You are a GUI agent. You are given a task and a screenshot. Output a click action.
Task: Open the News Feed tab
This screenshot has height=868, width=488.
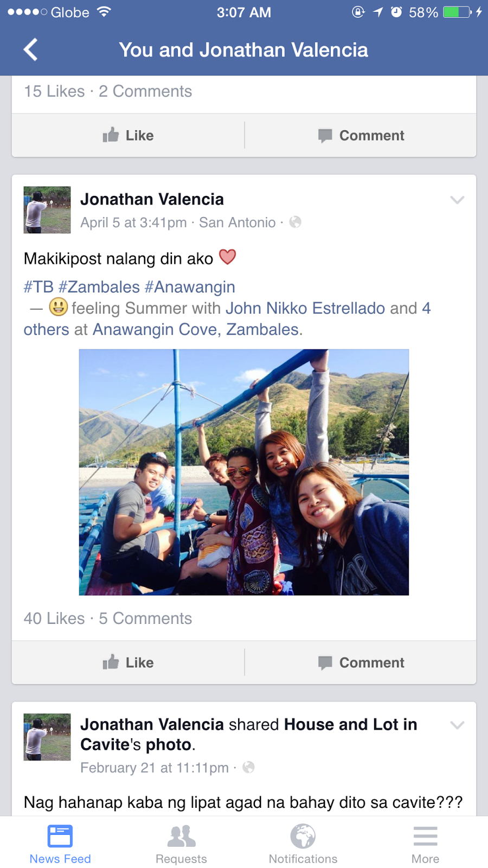pos(60,844)
